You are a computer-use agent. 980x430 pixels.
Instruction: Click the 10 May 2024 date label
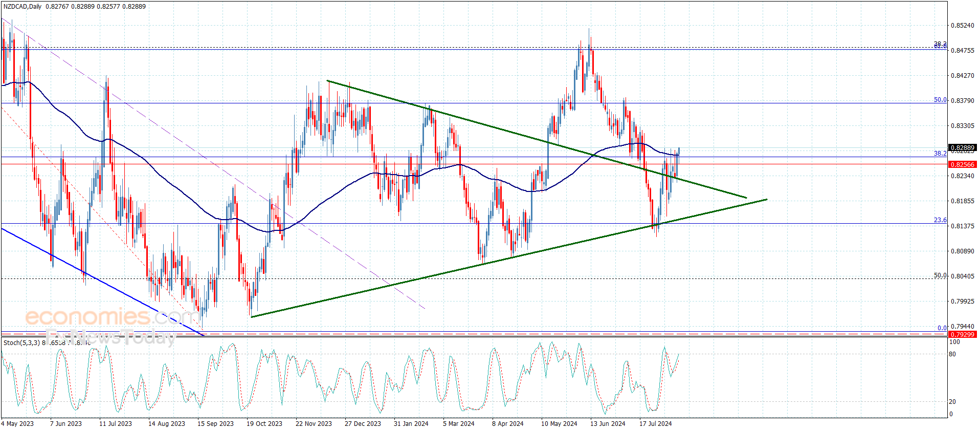pos(559,423)
